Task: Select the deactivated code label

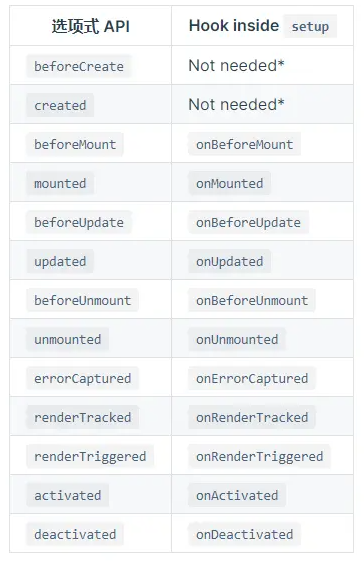Action: 75,534
